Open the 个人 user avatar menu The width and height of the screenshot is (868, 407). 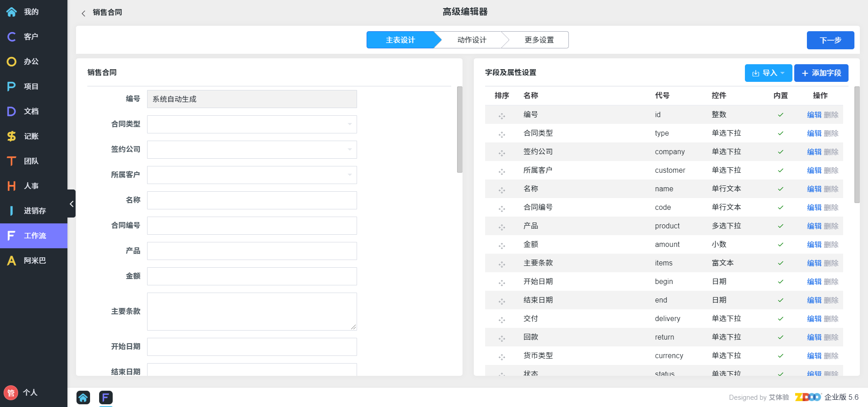pos(11,393)
